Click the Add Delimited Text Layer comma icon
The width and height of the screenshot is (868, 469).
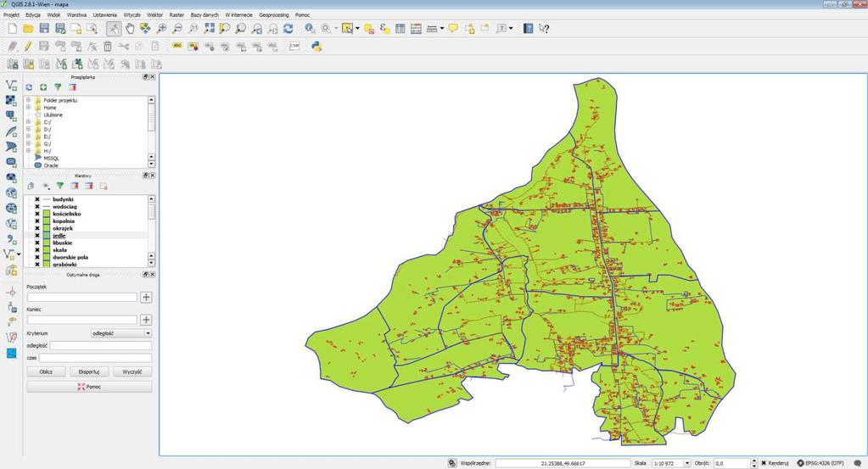point(11,239)
